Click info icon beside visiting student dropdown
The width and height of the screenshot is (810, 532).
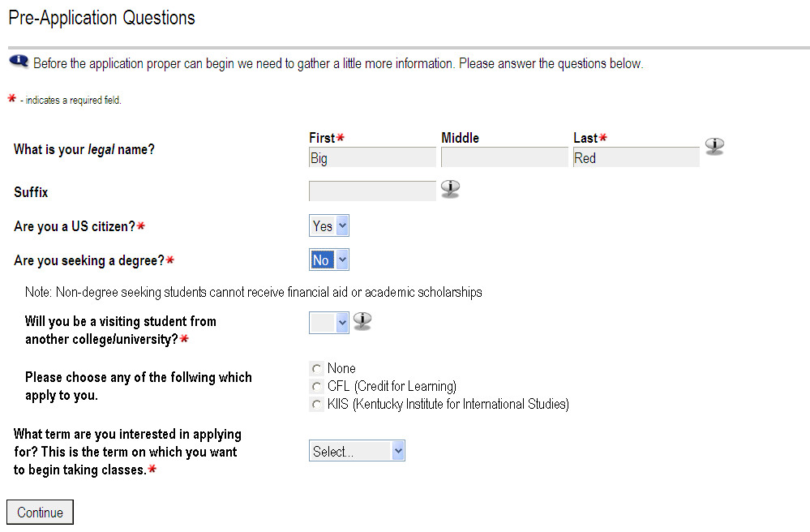(362, 321)
